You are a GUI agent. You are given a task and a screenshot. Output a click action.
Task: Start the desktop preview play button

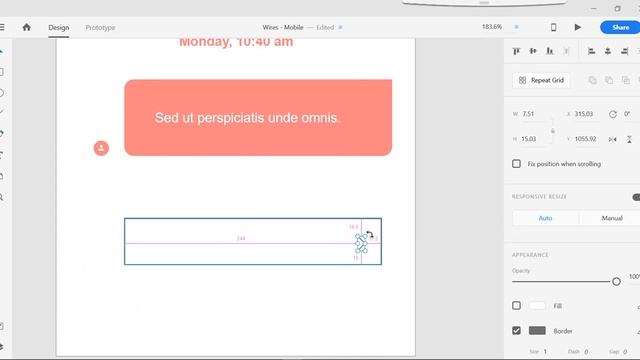[x=578, y=27]
